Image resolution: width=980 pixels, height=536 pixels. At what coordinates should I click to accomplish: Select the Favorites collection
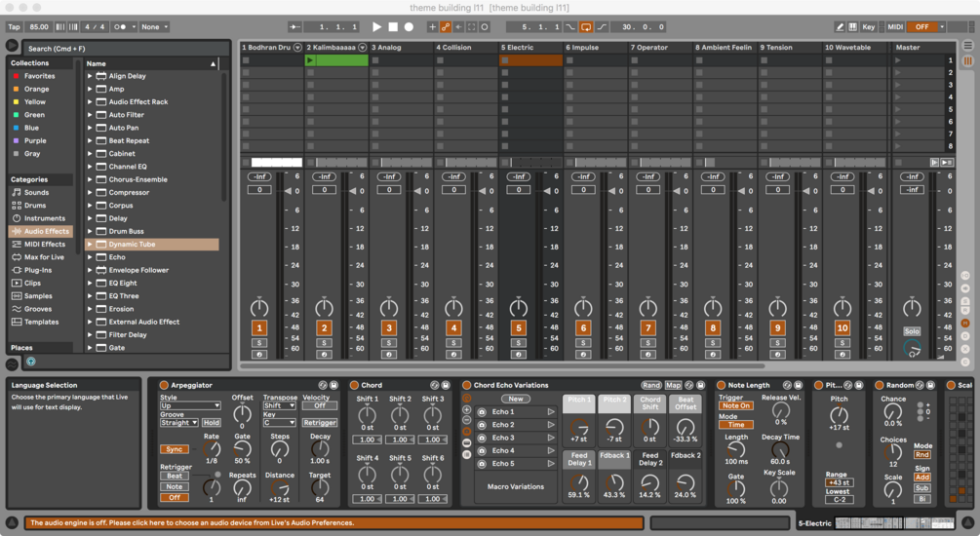(x=41, y=76)
